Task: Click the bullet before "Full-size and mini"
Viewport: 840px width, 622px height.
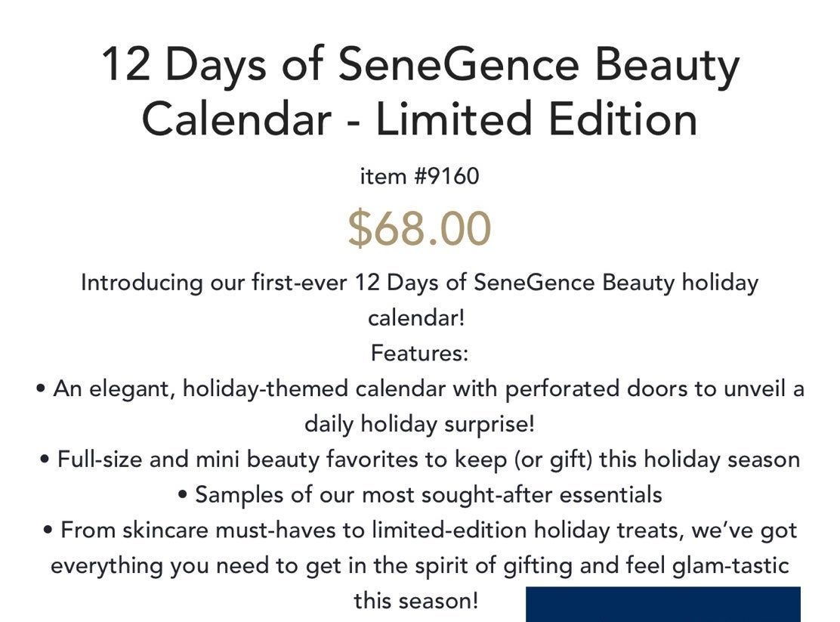Action: click(45, 460)
